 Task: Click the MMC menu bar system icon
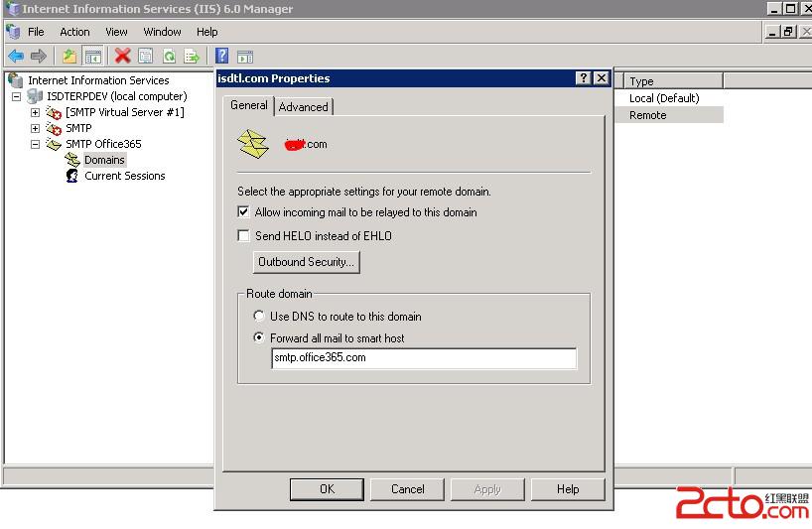(x=13, y=32)
